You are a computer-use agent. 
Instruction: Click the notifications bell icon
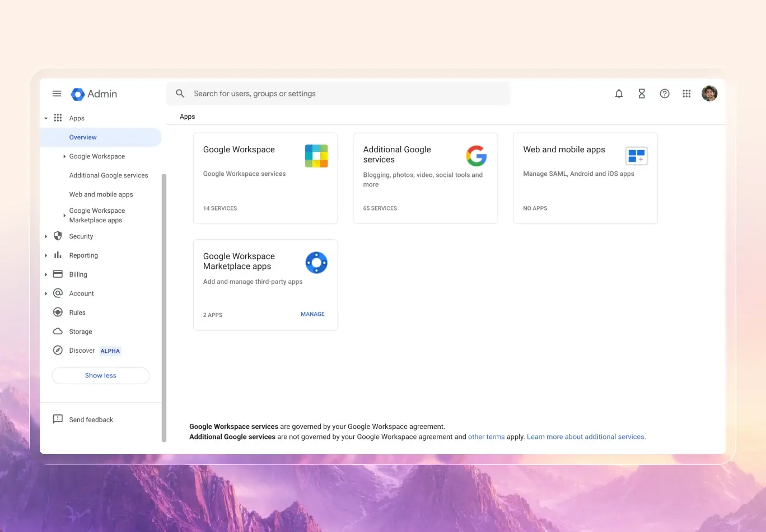(619, 94)
